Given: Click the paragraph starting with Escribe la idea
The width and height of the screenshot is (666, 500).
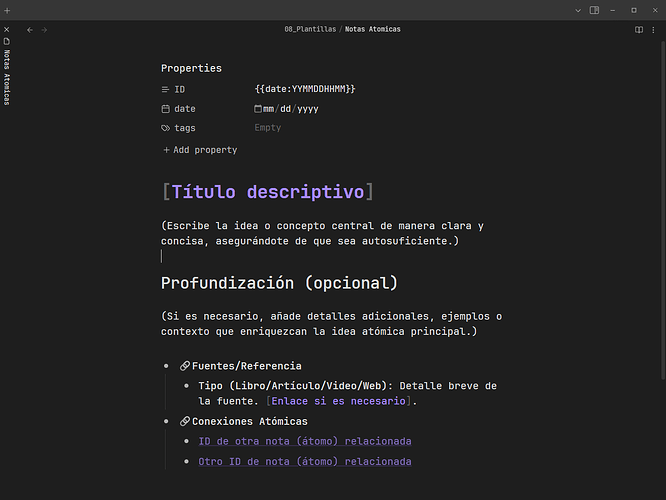Looking at the screenshot, I should click(322, 233).
